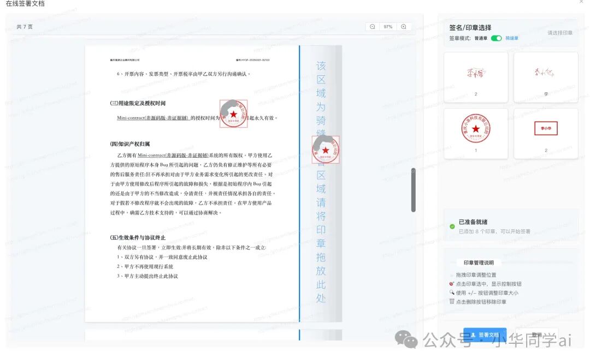Select the seal placed in the 骑缝 area
The width and height of the screenshot is (590, 364).
(326, 149)
